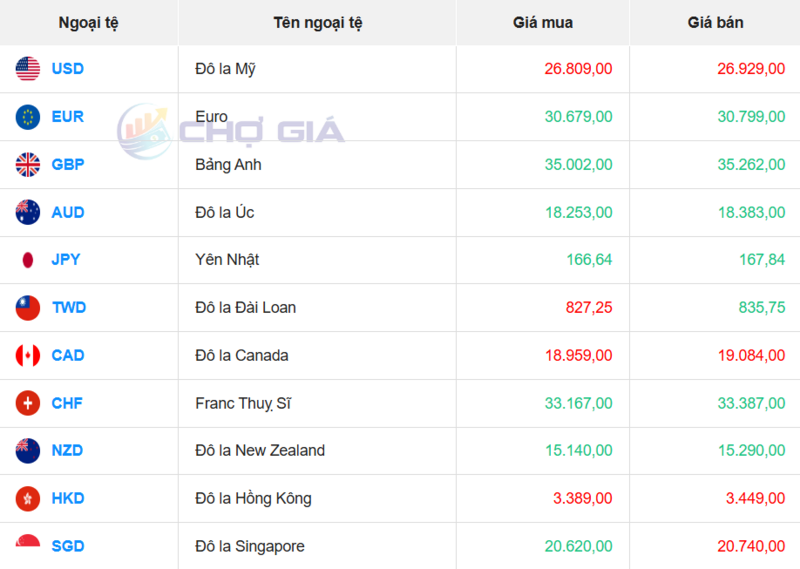This screenshot has height=569, width=800.
Task: Click the Giá bán column header
Action: tap(715, 22)
